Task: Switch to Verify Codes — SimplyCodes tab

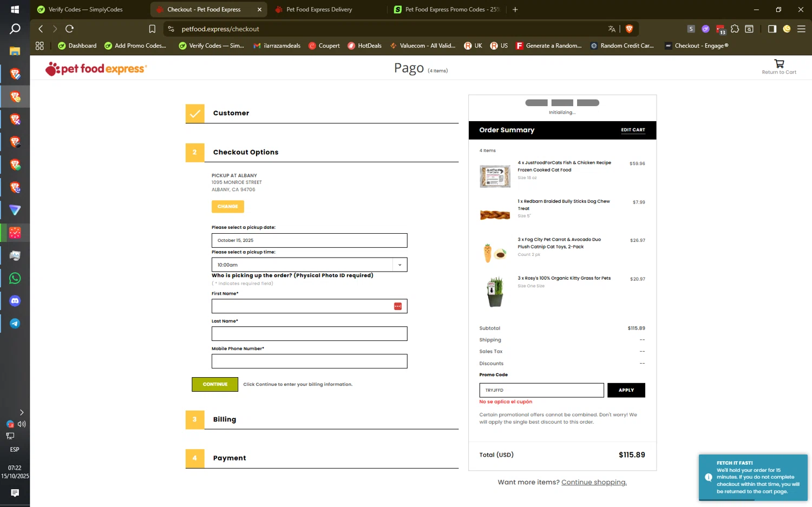Action: (86, 9)
